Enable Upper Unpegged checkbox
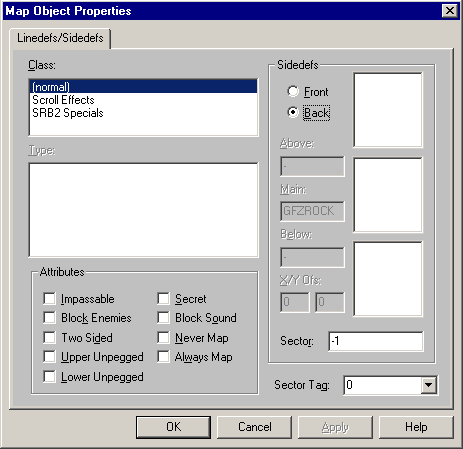Image resolution: width=463 pixels, height=449 pixels. 49,356
